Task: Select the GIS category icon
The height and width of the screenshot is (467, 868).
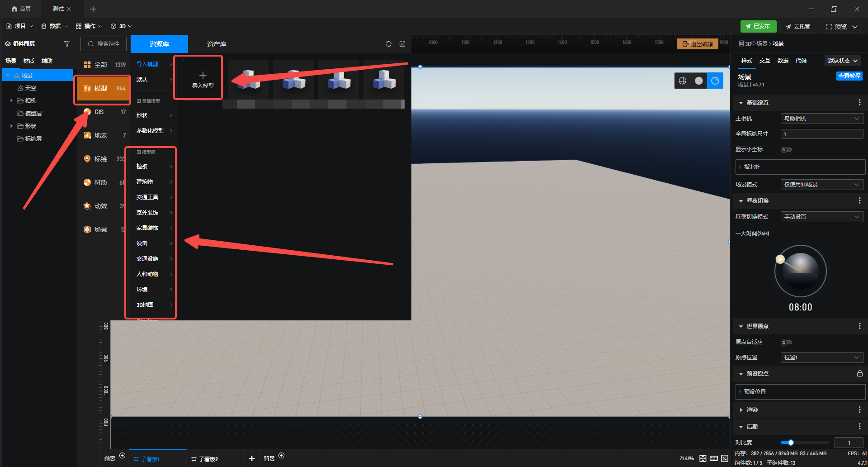Action: click(88, 112)
